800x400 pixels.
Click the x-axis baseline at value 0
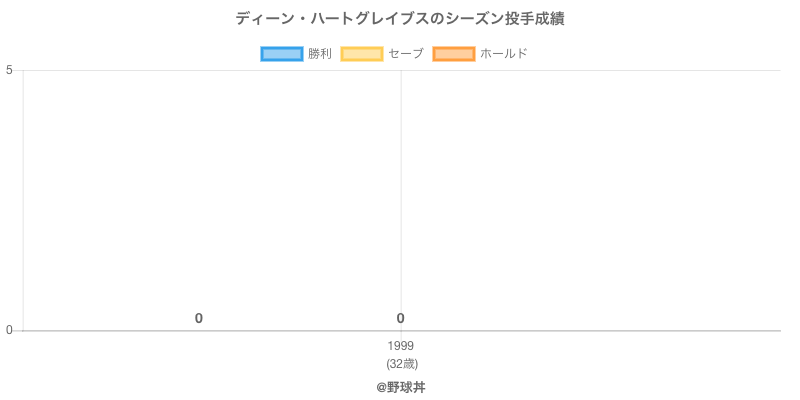point(600,330)
